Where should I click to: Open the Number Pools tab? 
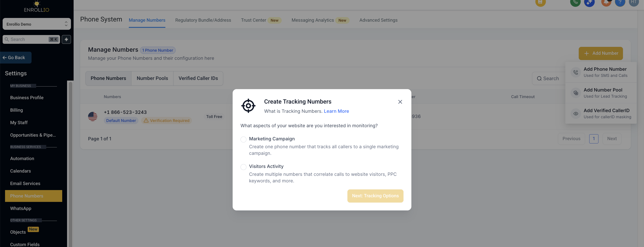[152, 78]
